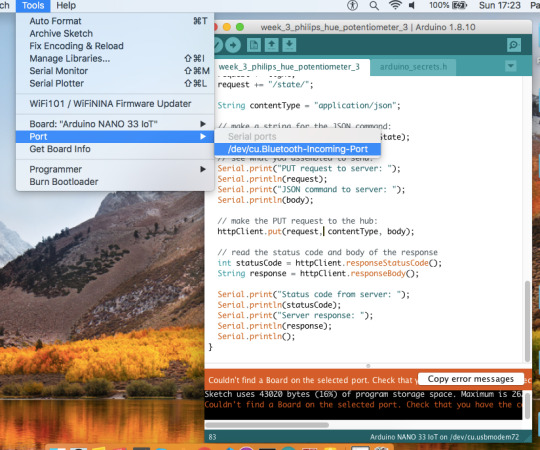The width and height of the screenshot is (540, 450).
Task: Save the sketch with the down-arrow icon
Action: click(x=289, y=45)
